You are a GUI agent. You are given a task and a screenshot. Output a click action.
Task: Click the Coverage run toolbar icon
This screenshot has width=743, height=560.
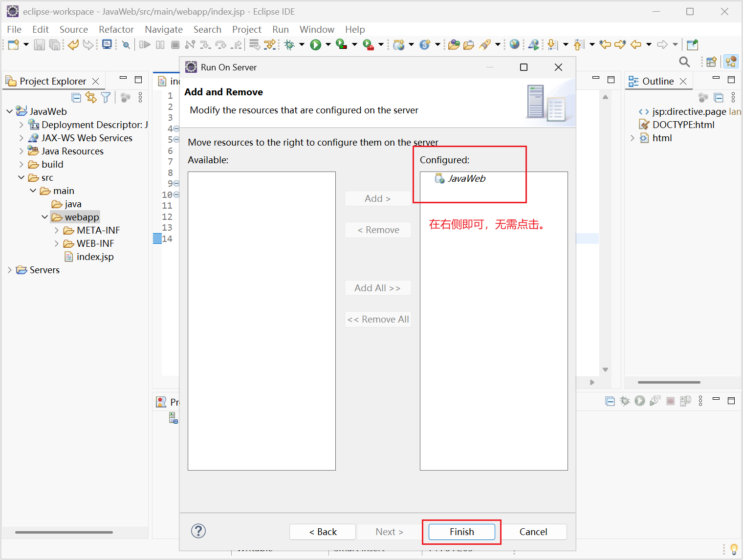(x=342, y=45)
